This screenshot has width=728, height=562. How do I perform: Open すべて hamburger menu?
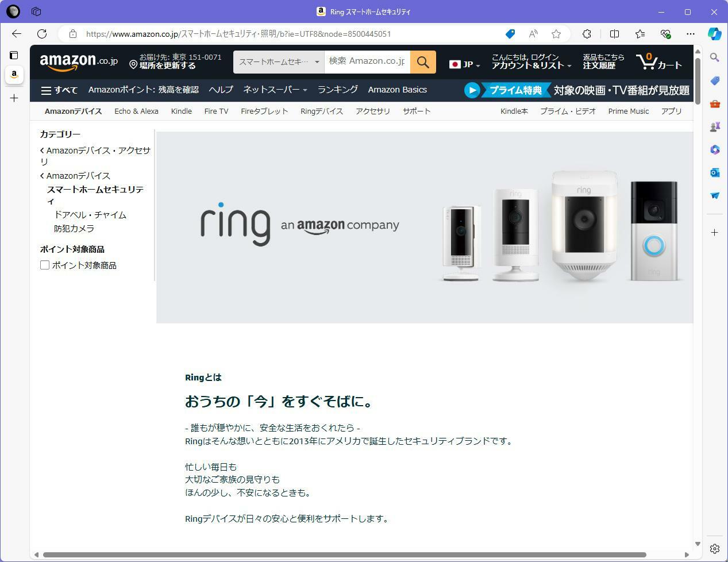[x=59, y=90]
